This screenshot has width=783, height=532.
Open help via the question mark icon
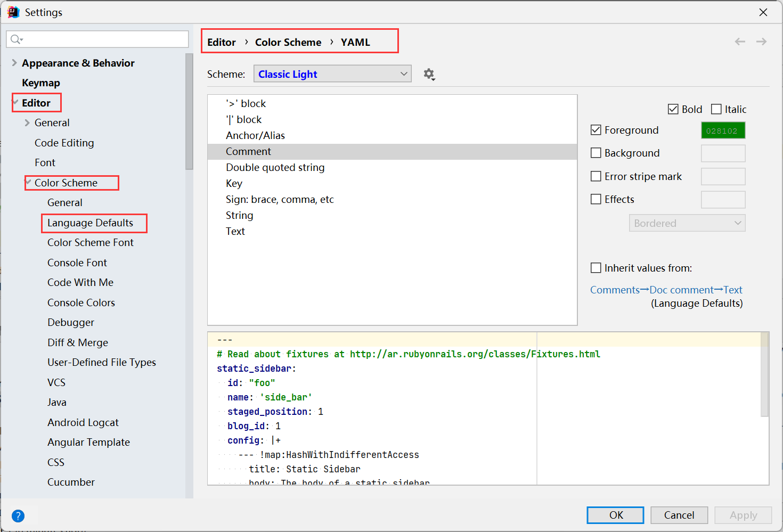(18, 515)
